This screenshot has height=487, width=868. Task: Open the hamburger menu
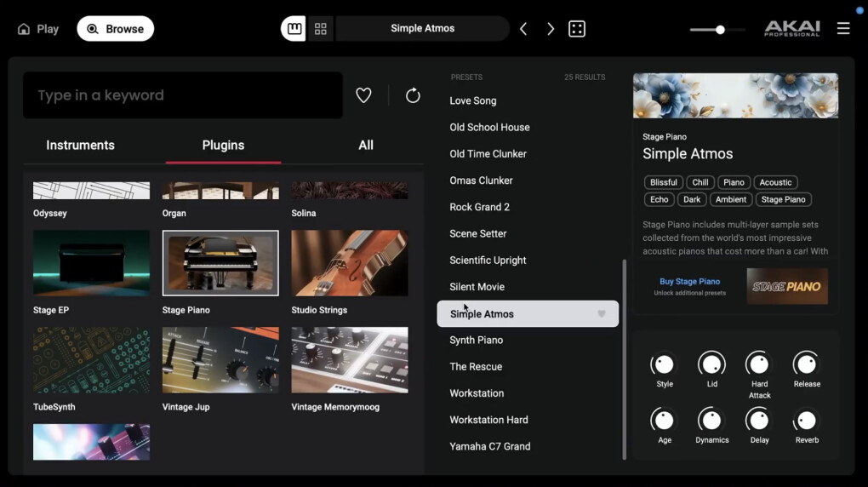[x=843, y=29]
